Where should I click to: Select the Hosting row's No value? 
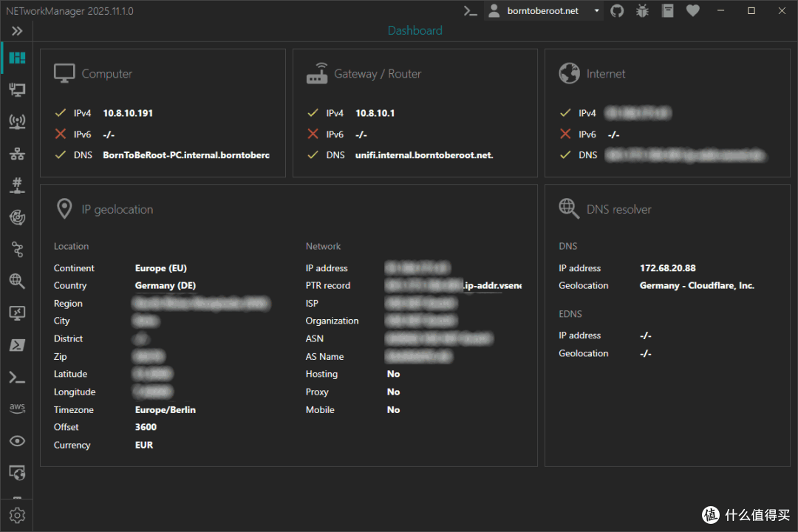[393, 374]
